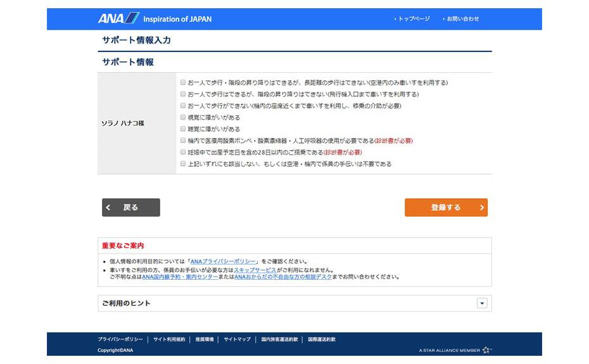
Task: Check the medical oxygen equipment checkbox
Action: pyautogui.click(x=183, y=141)
